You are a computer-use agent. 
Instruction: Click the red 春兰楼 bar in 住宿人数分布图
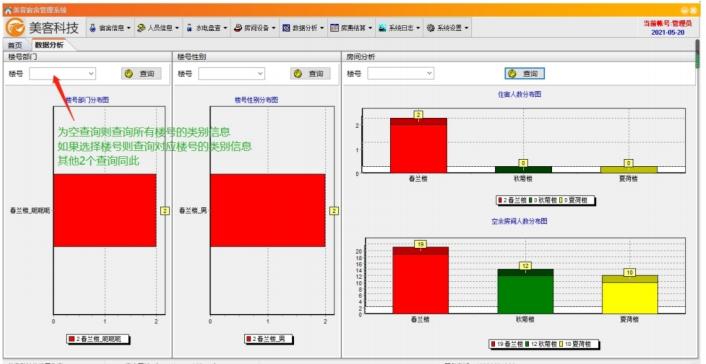coord(418,146)
